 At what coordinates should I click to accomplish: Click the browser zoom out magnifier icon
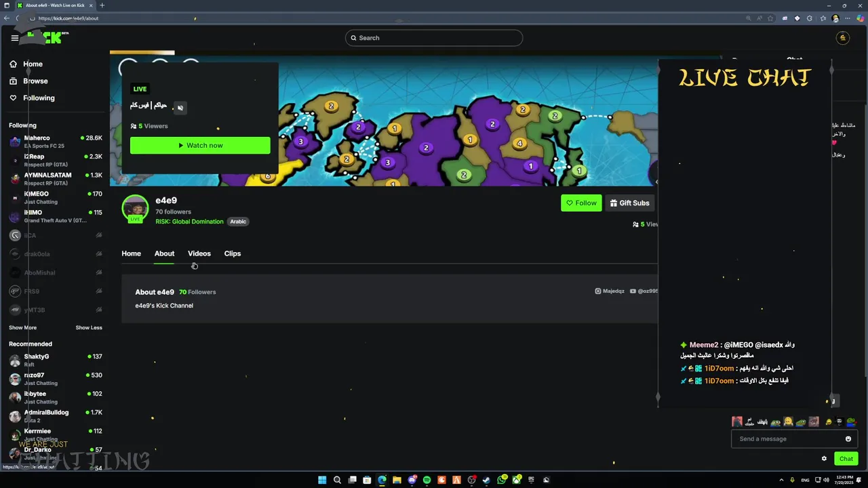749,18
